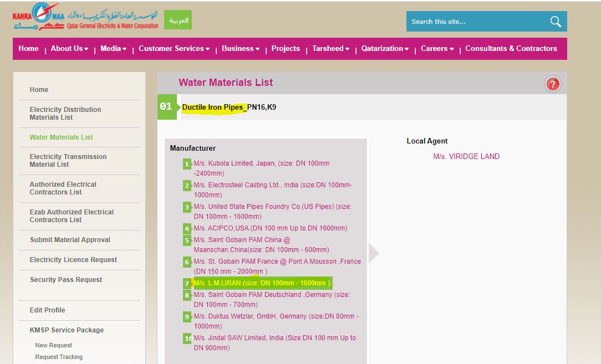Click Water Materials List page title
The image size is (601, 364).
point(226,83)
